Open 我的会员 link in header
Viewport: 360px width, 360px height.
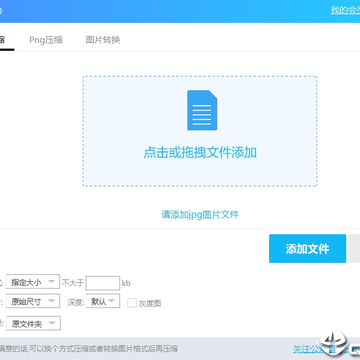pos(345,10)
